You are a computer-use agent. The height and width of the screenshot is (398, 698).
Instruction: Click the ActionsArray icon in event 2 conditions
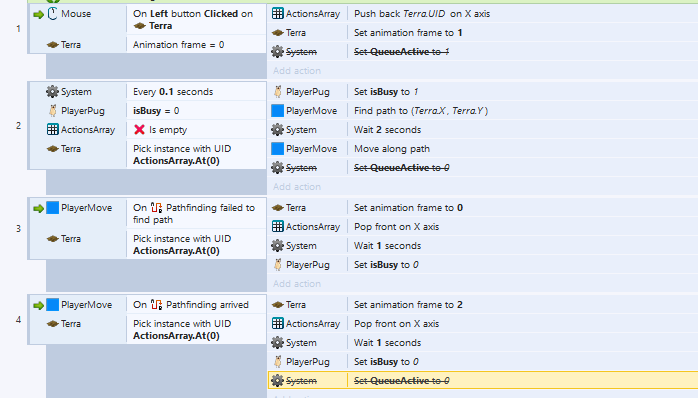(x=53, y=130)
